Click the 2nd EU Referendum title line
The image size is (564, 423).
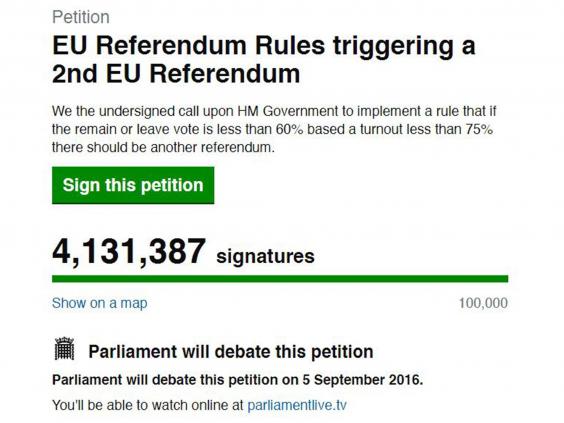pyautogui.click(x=176, y=74)
